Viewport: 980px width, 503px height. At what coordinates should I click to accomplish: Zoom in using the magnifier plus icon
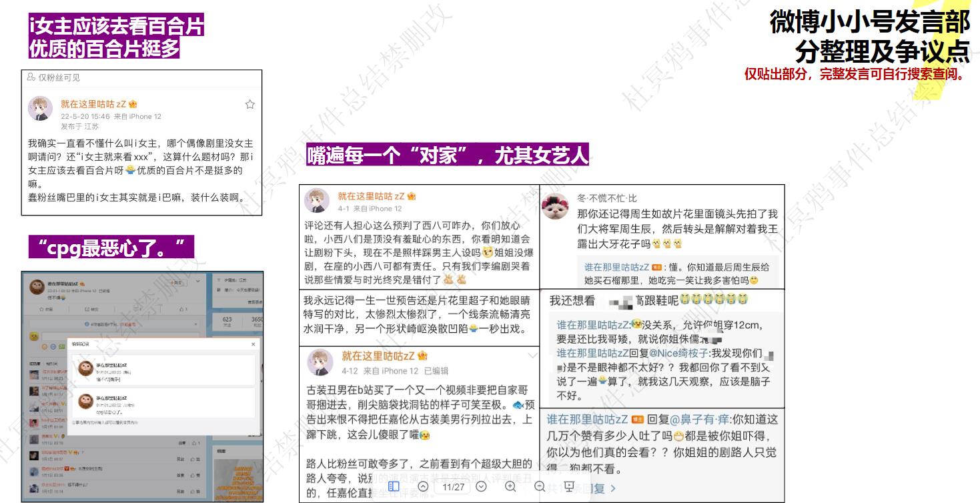(510, 486)
